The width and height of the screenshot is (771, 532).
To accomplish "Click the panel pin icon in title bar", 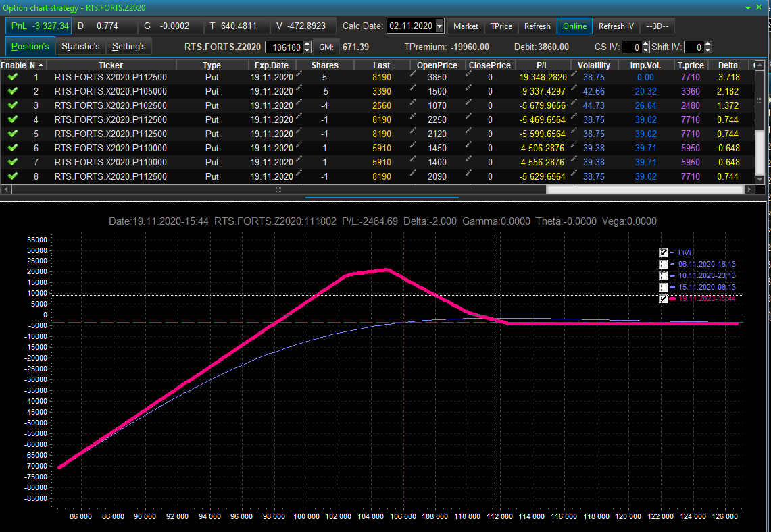I will (760, 7).
